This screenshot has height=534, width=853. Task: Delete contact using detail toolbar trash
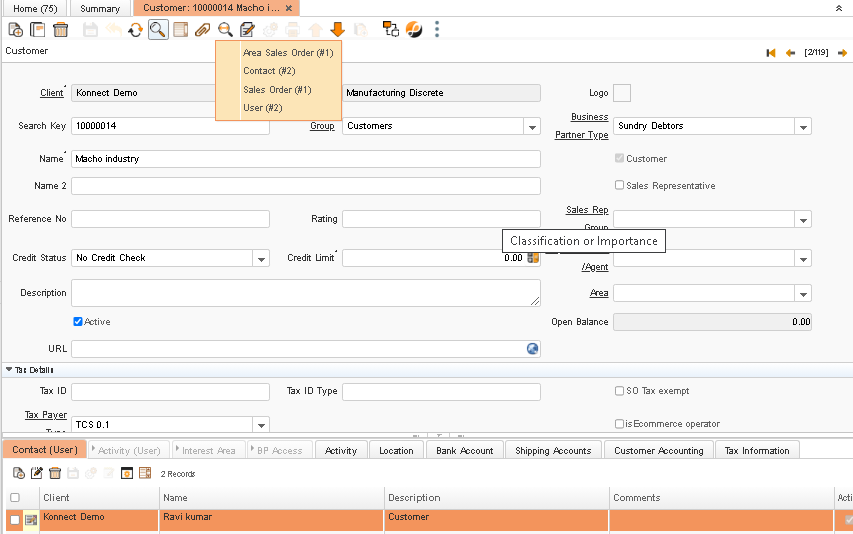(55, 474)
